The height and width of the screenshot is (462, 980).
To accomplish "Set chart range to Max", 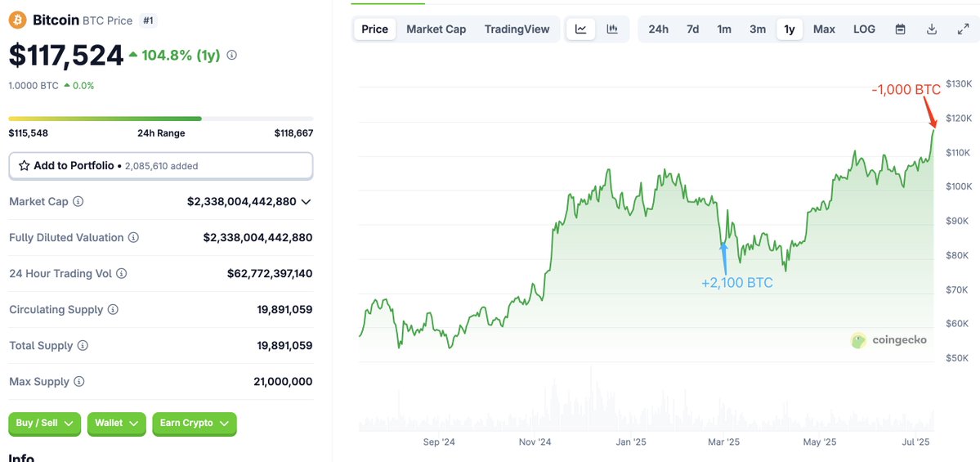I will tap(824, 29).
